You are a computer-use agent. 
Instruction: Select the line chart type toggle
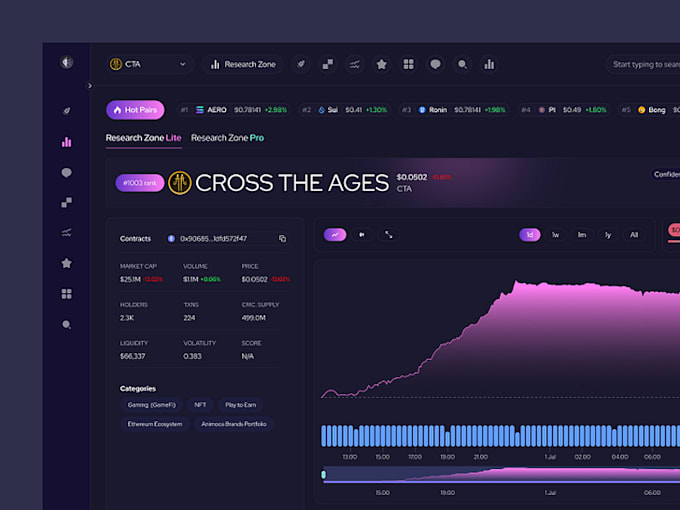coord(335,235)
